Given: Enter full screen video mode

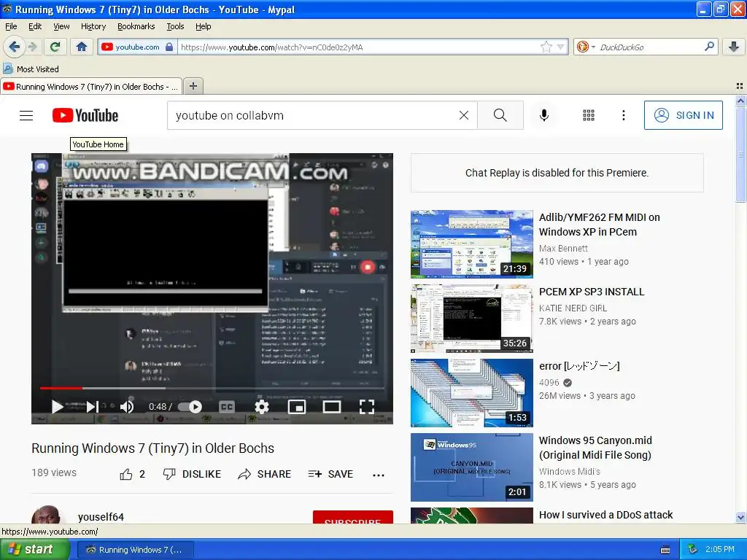Looking at the screenshot, I should click(x=366, y=407).
